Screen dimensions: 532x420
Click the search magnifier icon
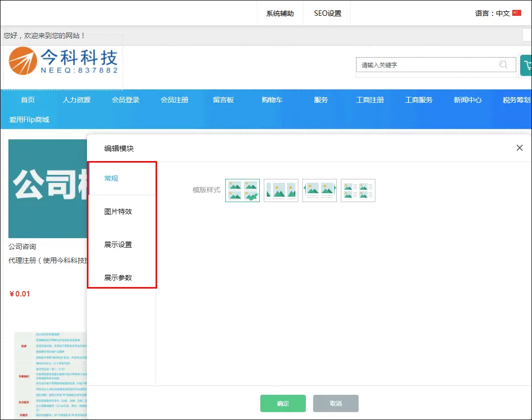click(503, 65)
